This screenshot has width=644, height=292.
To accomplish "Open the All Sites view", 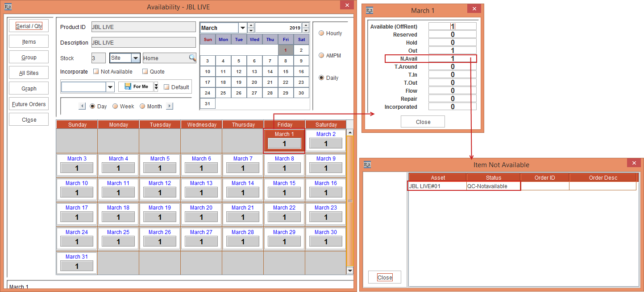I will coord(29,73).
